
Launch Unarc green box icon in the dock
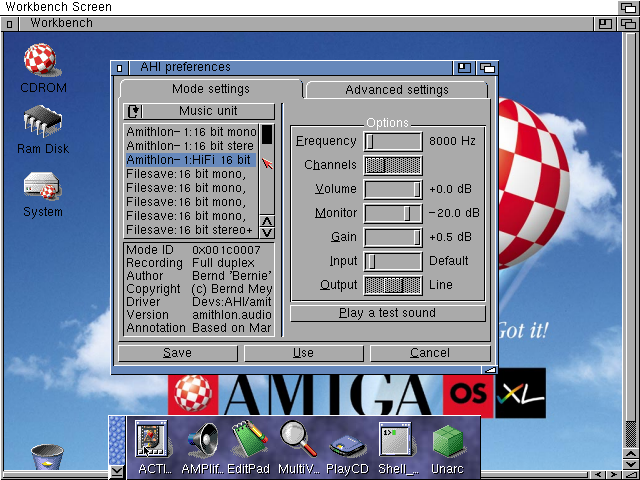pos(447,448)
